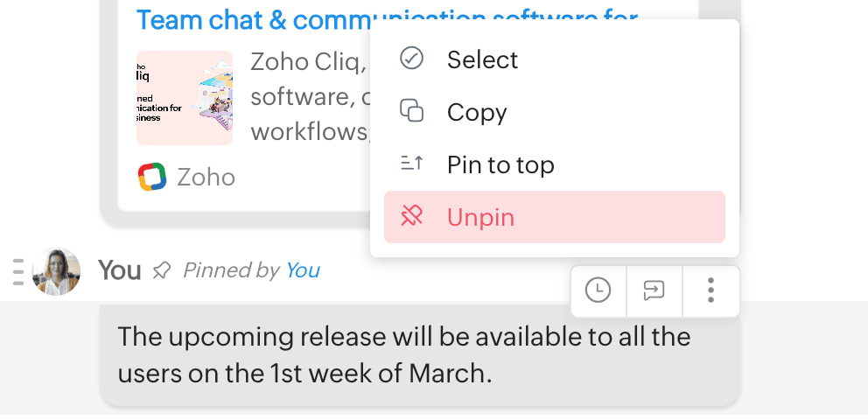The image size is (868, 420).
Task: Click the clock reminder icon on message
Action: pos(598,290)
